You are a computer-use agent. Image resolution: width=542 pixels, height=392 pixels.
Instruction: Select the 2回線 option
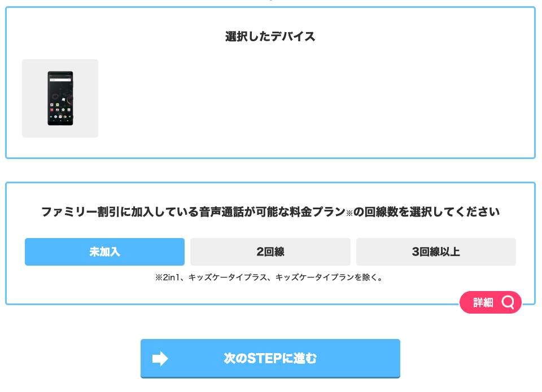point(270,252)
